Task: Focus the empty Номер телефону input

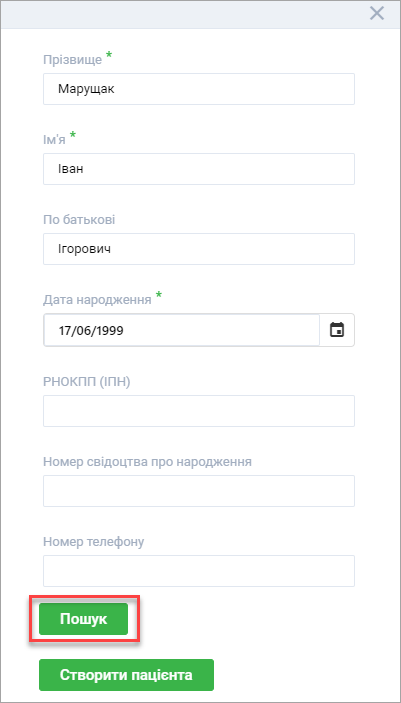Action: 199,571
